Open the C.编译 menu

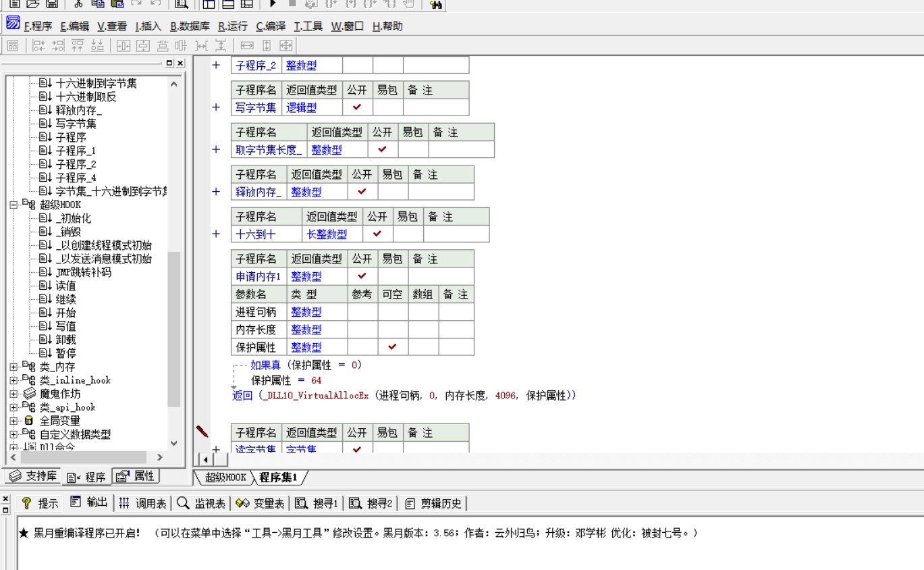pyautogui.click(x=271, y=26)
